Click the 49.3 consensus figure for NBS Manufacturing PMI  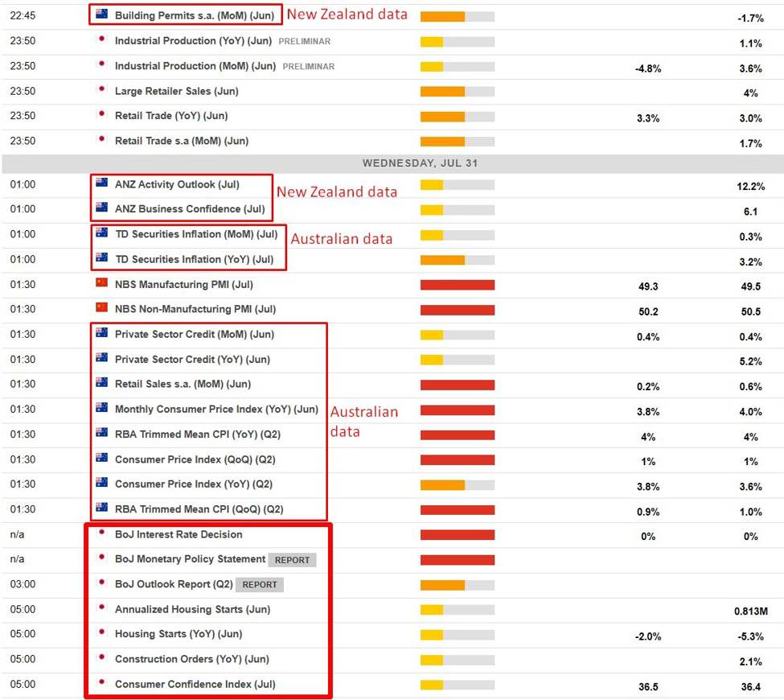click(648, 283)
